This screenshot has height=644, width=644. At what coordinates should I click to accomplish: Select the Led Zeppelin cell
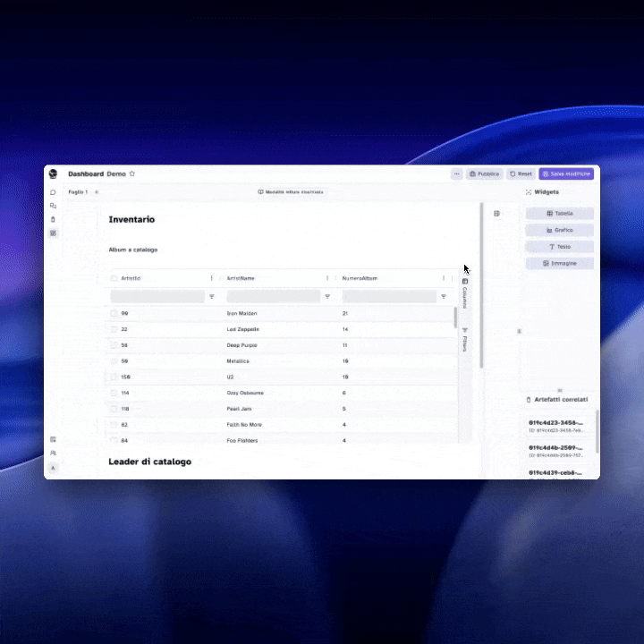click(242, 329)
